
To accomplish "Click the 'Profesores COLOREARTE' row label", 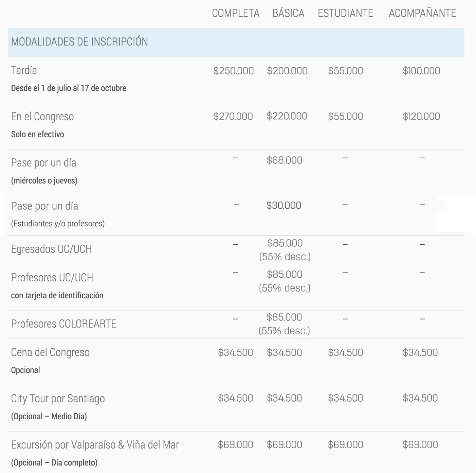I will click(63, 324).
